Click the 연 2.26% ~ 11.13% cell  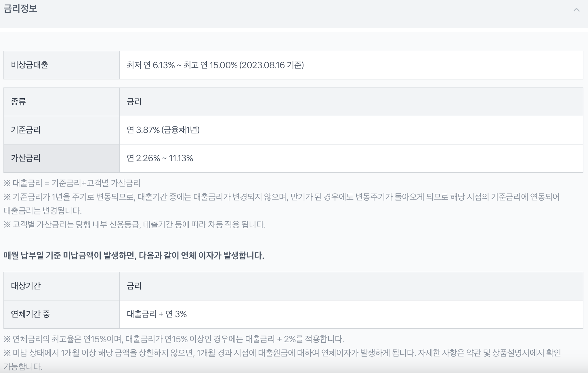click(x=160, y=158)
